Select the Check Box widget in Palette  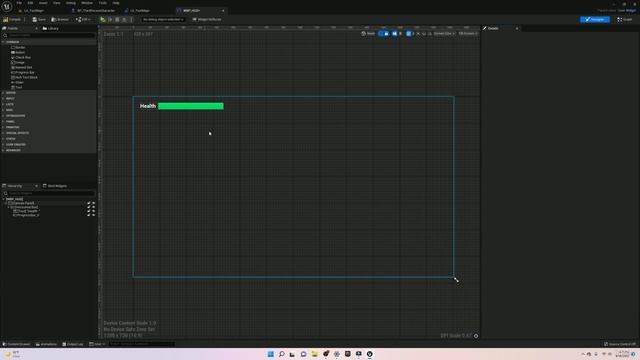[21, 57]
